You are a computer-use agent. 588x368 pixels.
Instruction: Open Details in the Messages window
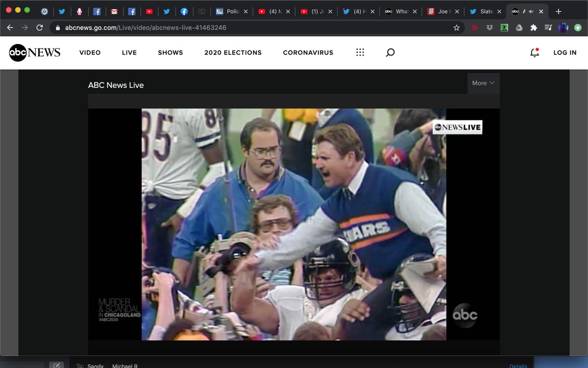[x=518, y=366]
